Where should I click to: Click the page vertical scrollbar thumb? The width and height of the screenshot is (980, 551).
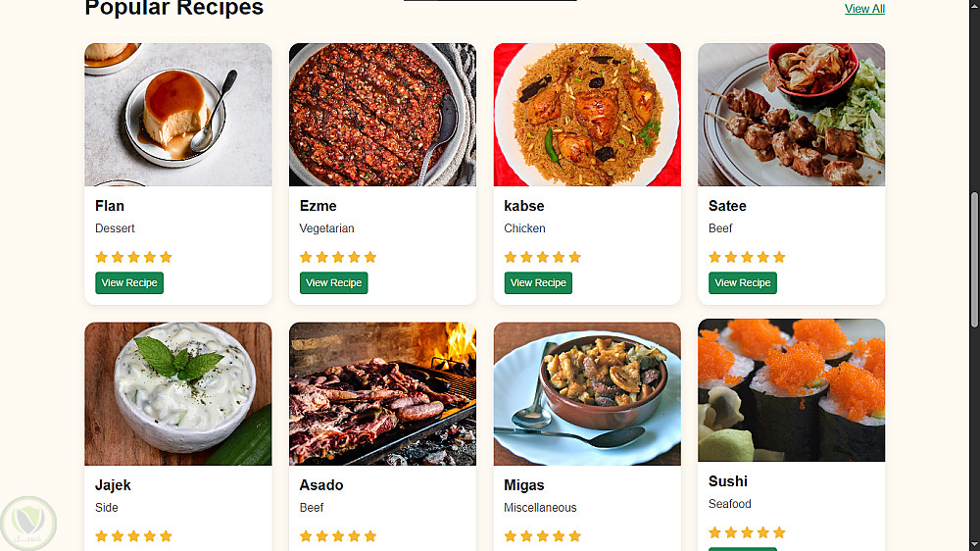click(x=974, y=259)
